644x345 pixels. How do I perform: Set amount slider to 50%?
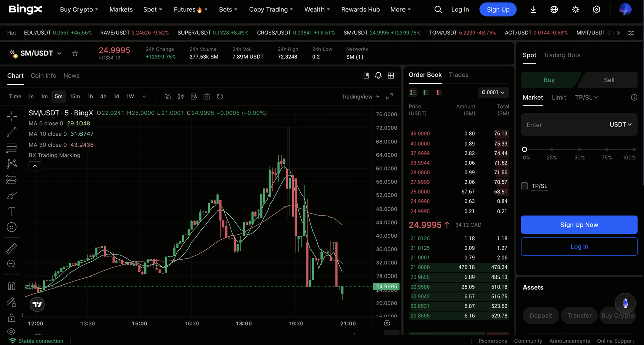click(579, 150)
